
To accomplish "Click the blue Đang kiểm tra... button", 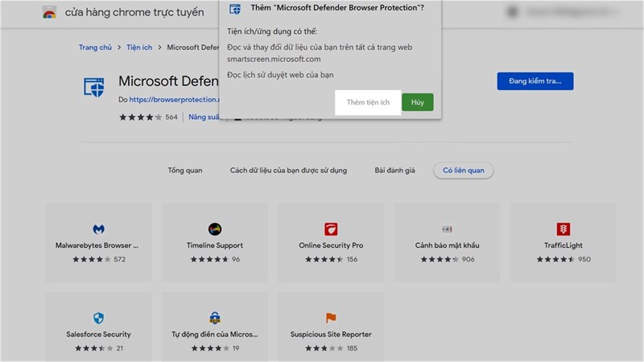I will click(x=535, y=81).
